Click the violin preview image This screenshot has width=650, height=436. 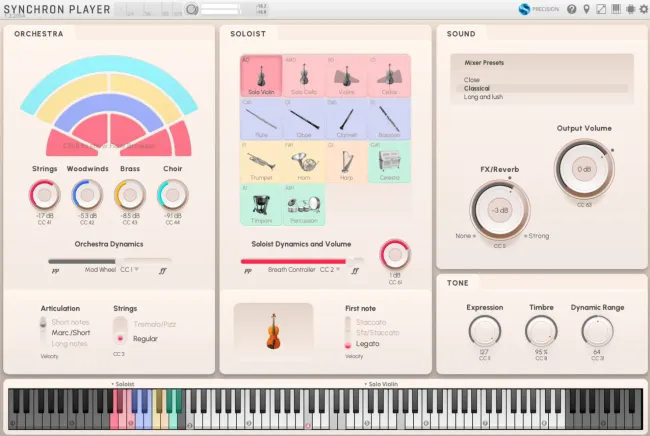click(x=273, y=330)
